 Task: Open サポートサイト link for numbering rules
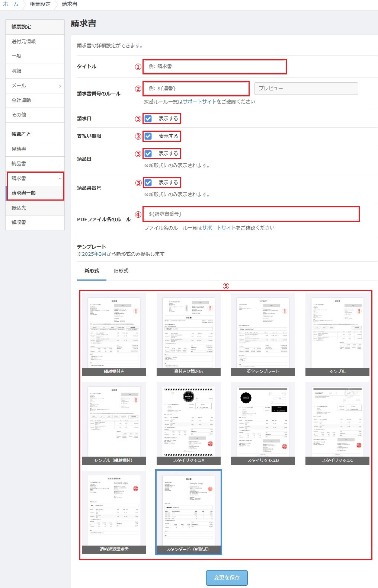point(199,102)
